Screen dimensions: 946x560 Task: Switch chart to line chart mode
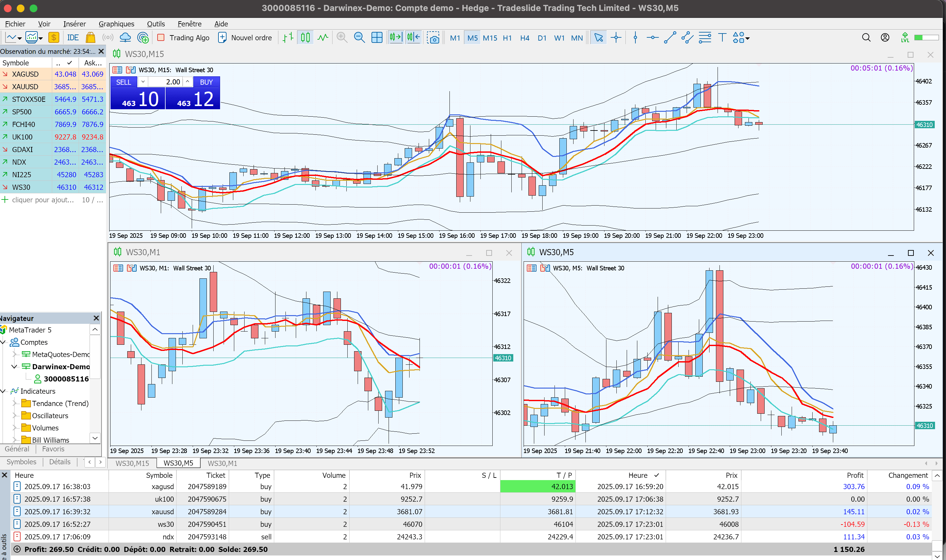coord(323,38)
